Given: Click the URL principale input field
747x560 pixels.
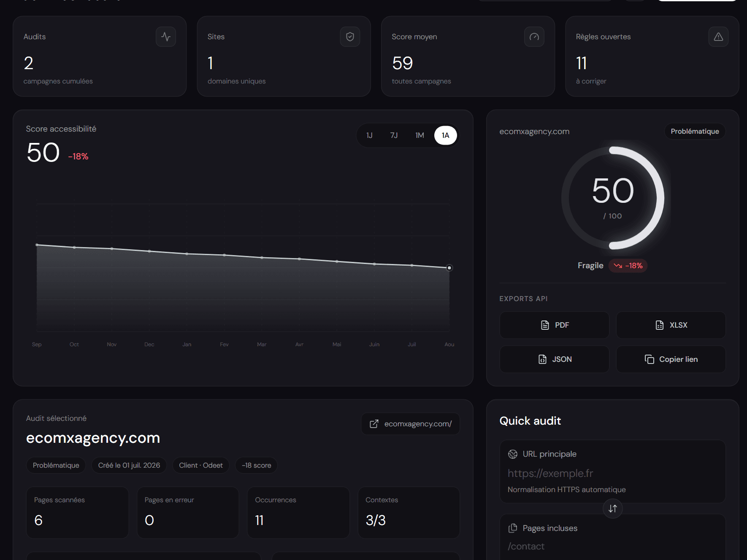Looking at the screenshot, I should point(613,474).
